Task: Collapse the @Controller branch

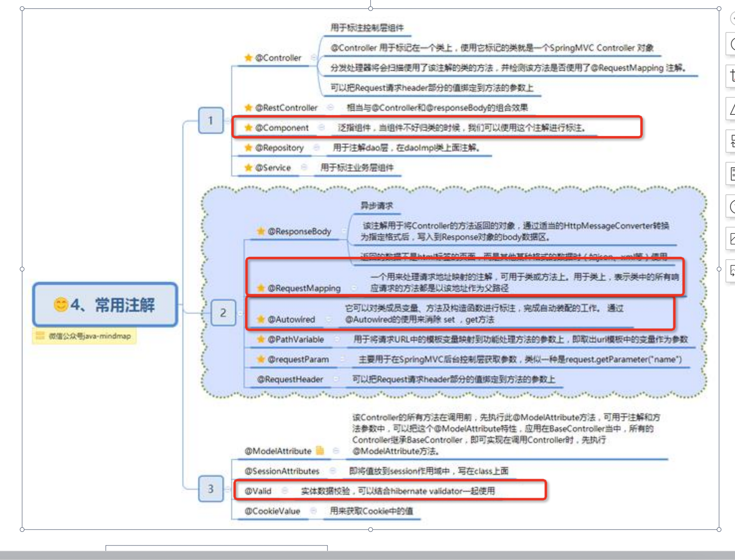Action: [314, 57]
